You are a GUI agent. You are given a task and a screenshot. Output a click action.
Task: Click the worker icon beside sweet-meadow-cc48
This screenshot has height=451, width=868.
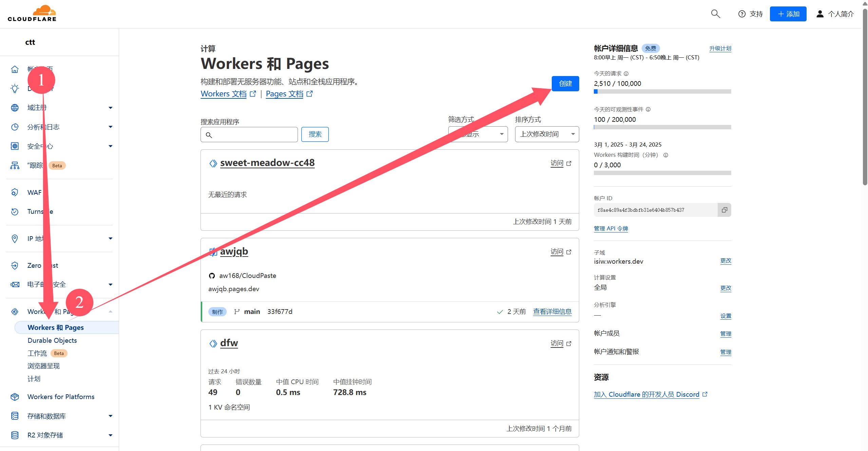tap(213, 164)
